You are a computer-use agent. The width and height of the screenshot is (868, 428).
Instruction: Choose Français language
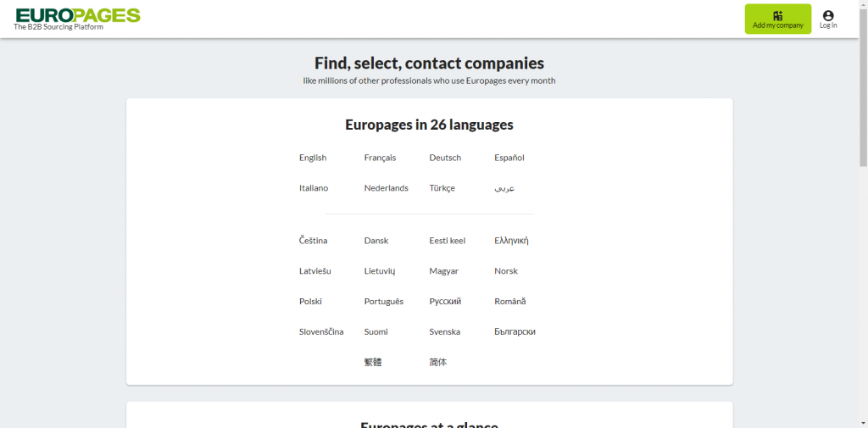pyautogui.click(x=380, y=158)
